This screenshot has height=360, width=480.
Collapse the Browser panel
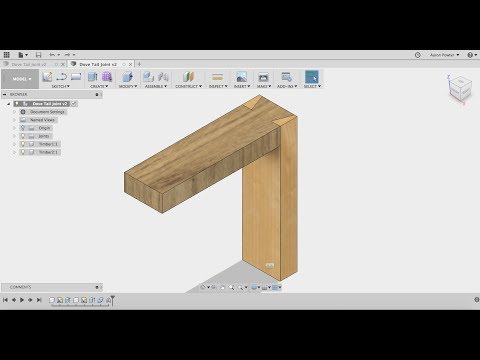pyautogui.click(x=4, y=95)
